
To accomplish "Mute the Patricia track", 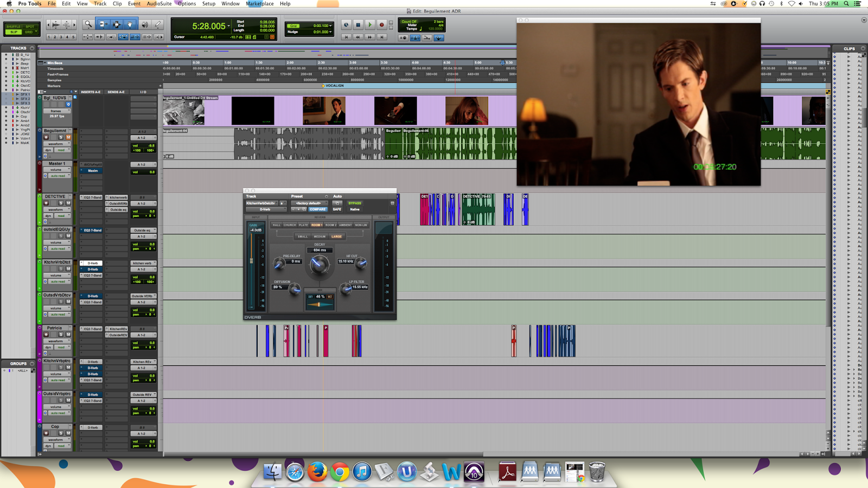I will point(68,335).
